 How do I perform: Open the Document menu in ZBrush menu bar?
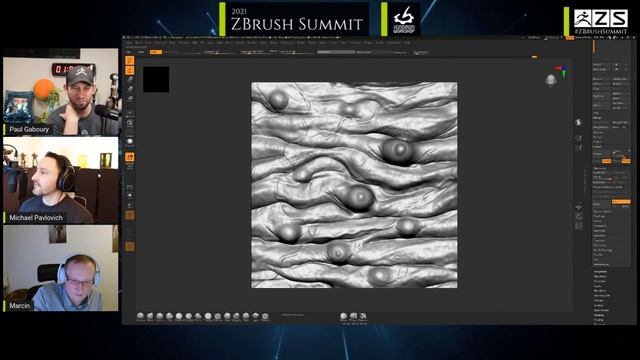(160, 42)
